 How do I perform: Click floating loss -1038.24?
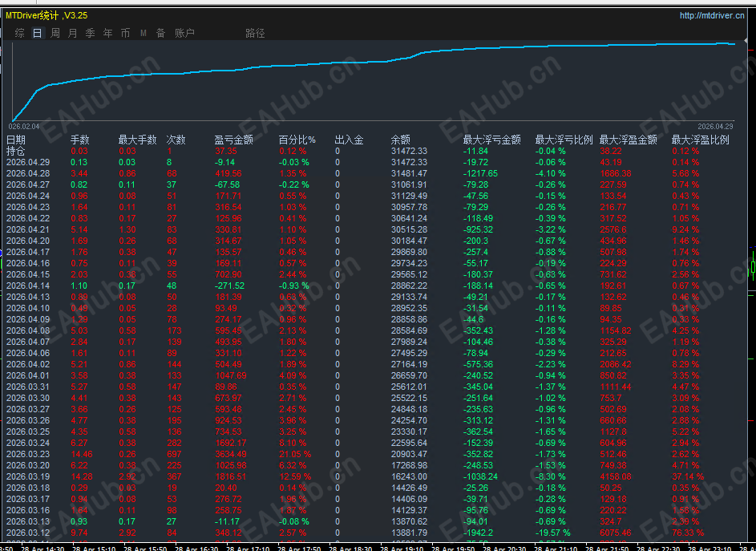[480, 476]
